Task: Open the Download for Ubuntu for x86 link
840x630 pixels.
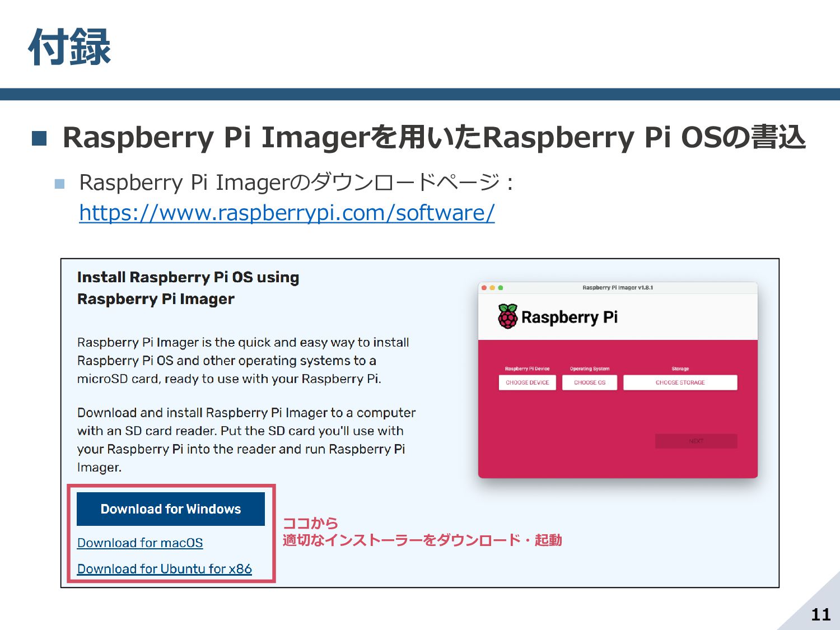Action: 165,569
